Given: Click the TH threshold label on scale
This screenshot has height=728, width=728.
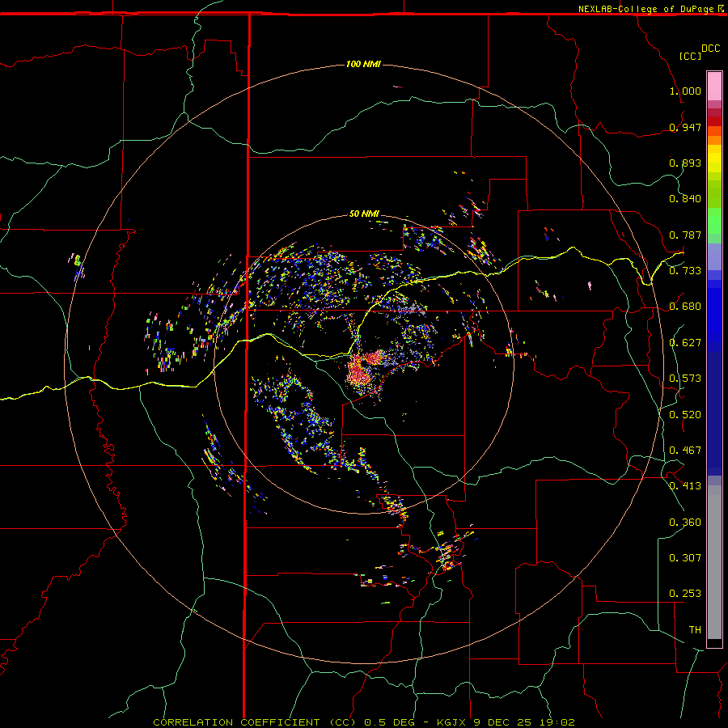Looking at the screenshot, I should click(x=695, y=630).
